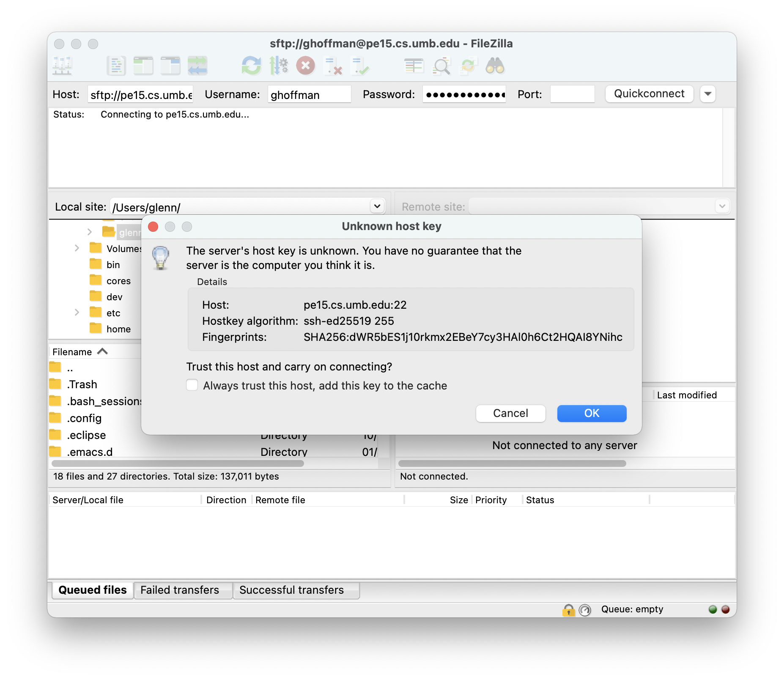Toggle remote directory tree icon
Image resolution: width=784 pixels, height=680 pixels.
[170, 66]
